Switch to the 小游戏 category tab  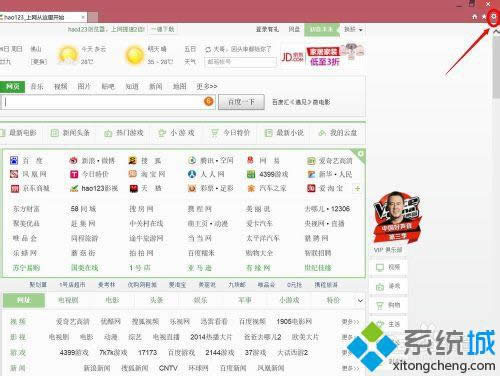pos(289,300)
